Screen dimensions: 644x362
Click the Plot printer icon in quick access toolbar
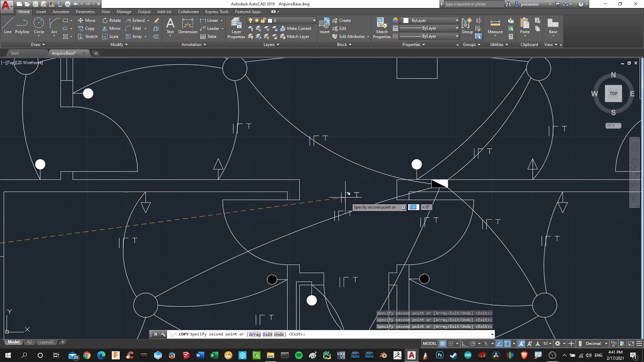pyautogui.click(x=67, y=4)
